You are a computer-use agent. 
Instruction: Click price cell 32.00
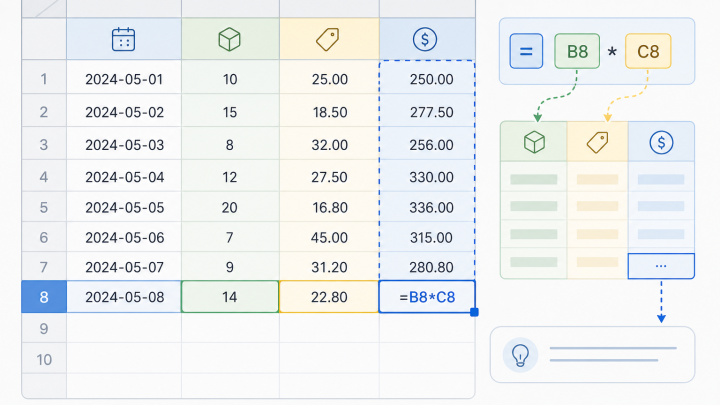(329, 145)
